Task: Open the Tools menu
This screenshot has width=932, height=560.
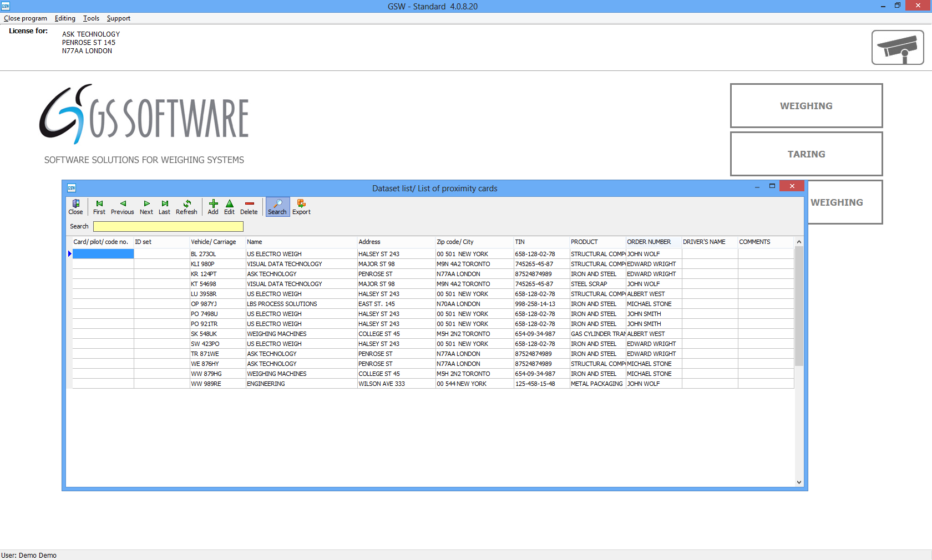Action: tap(91, 18)
